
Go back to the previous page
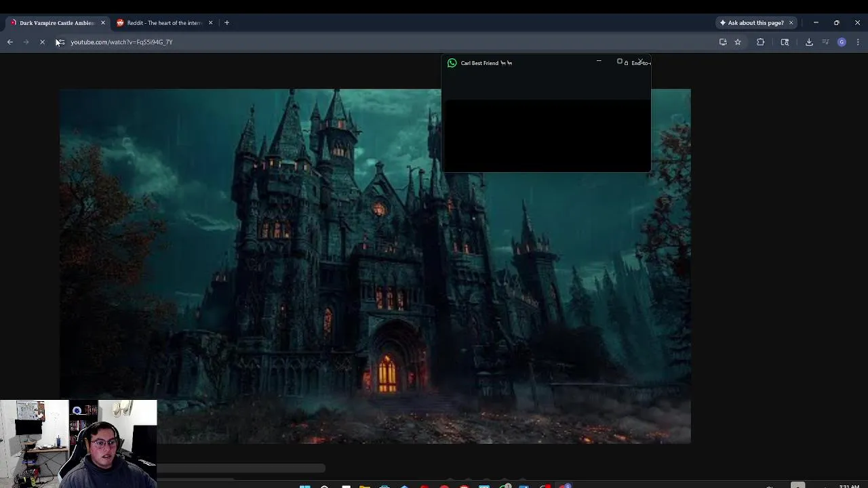click(10, 42)
